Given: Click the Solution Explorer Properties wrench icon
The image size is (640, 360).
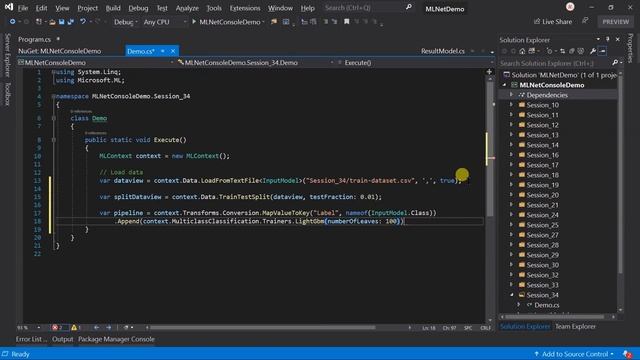Looking at the screenshot, I should click(593, 51).
